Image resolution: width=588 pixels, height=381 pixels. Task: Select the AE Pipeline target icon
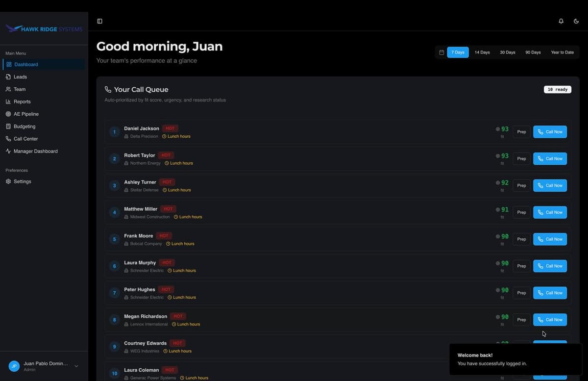8,114
